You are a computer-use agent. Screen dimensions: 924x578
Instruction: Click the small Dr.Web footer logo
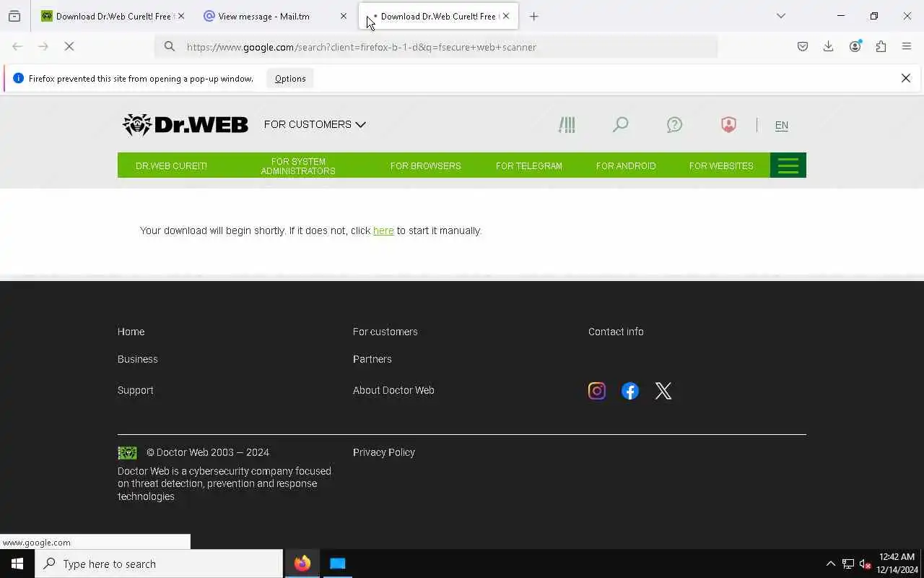[127, 453]
